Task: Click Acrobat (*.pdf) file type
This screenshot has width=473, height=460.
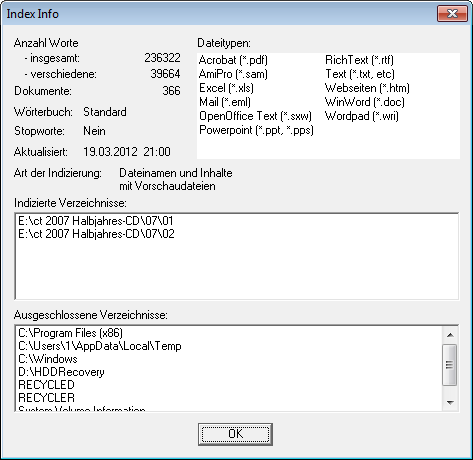Action: coord(233,60)
